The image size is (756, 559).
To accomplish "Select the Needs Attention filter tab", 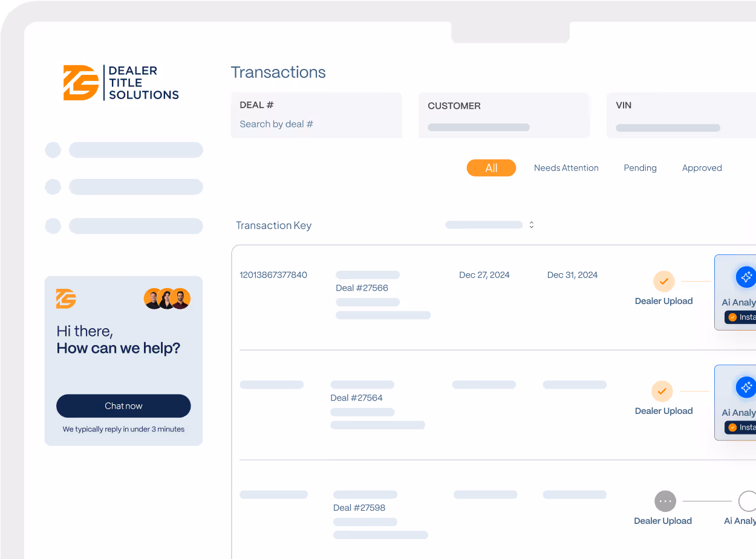I will click(566, 168).
